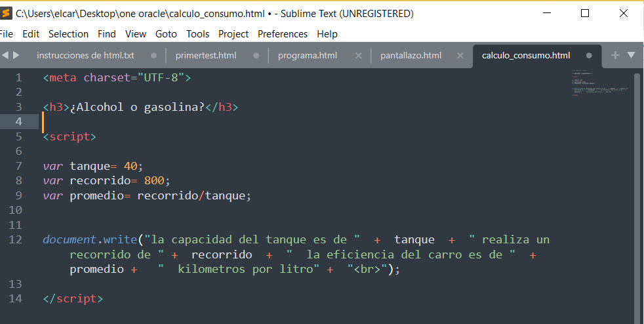Switch to pantallazo.html tab

tap(411, 56)
